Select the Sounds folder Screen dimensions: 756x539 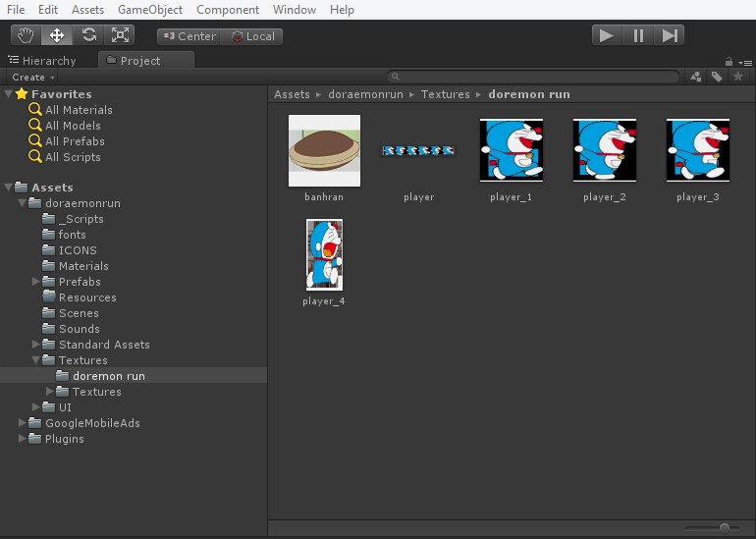[80, 329]
